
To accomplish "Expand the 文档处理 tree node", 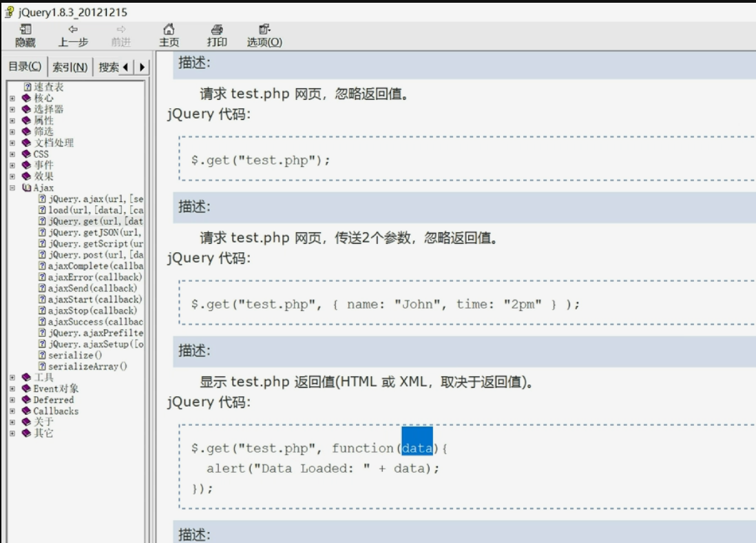I will 12,143.
